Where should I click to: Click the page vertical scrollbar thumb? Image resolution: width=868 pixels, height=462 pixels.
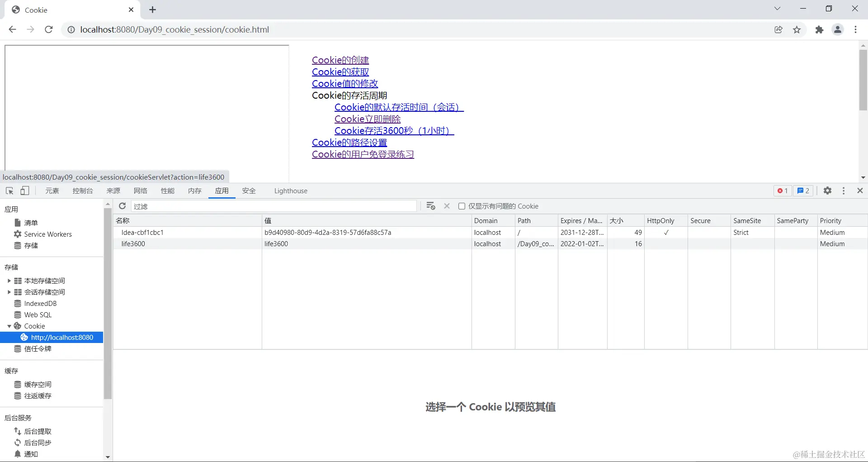point(863,80)
